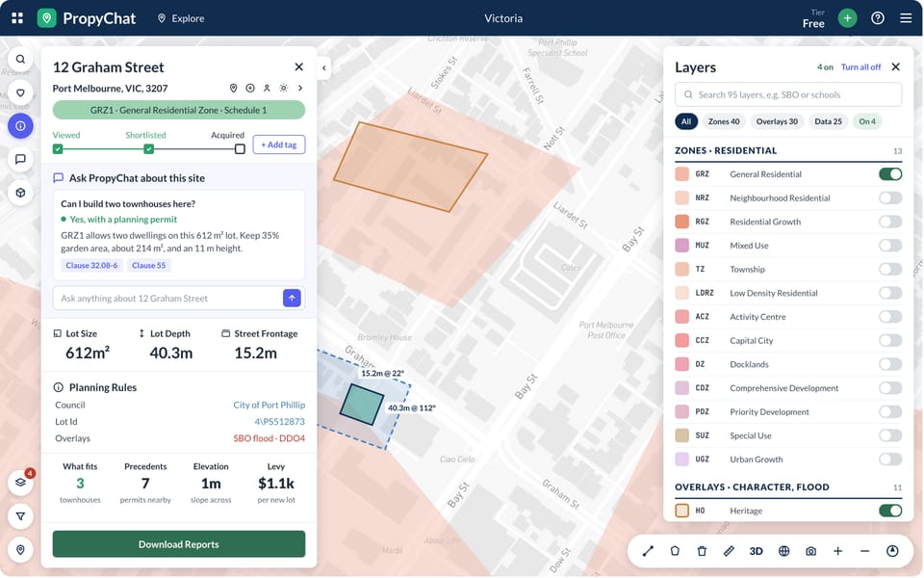Image resolution: width=924 pixels, height=578 pixels.
Task: Toggle the Shortlisted checkbox
Action: [x=149, y=148]
